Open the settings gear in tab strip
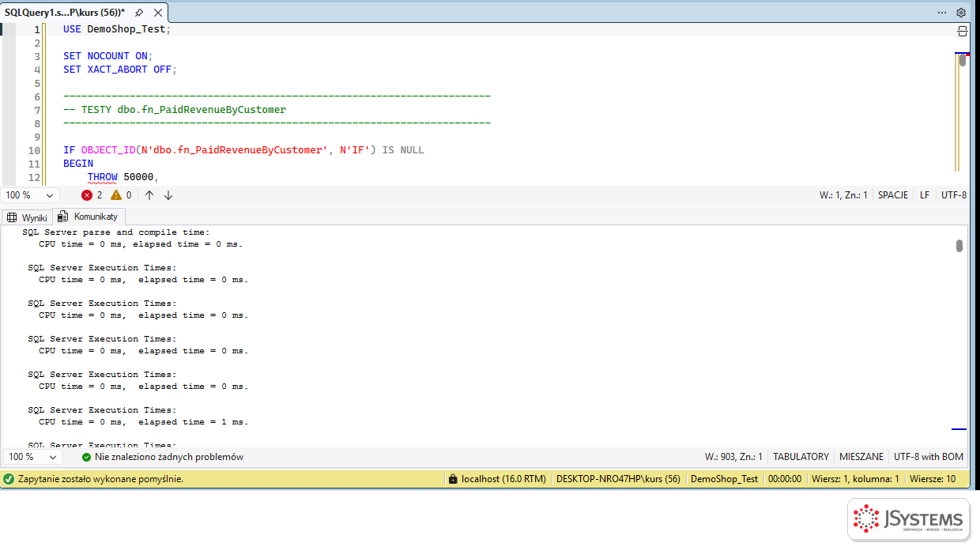Image resolution: width=980 pixels, height=547 pixels. click(x=961, y=13)
